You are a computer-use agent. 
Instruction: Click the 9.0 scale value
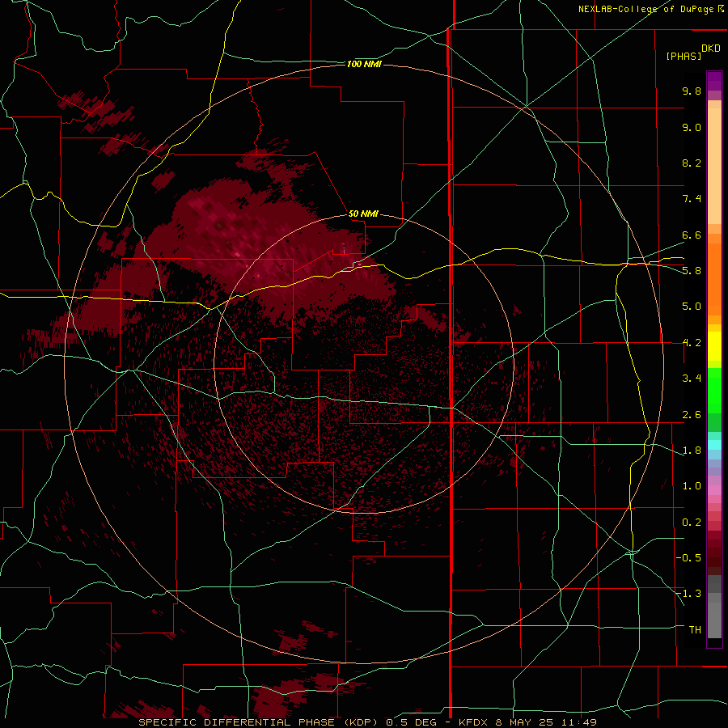pos(692,127)
